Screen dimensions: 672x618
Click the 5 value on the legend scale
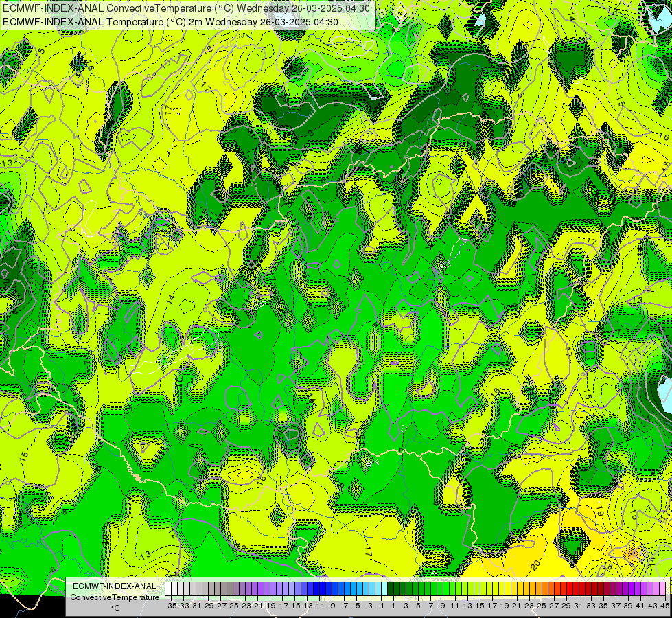coord(418,606)
